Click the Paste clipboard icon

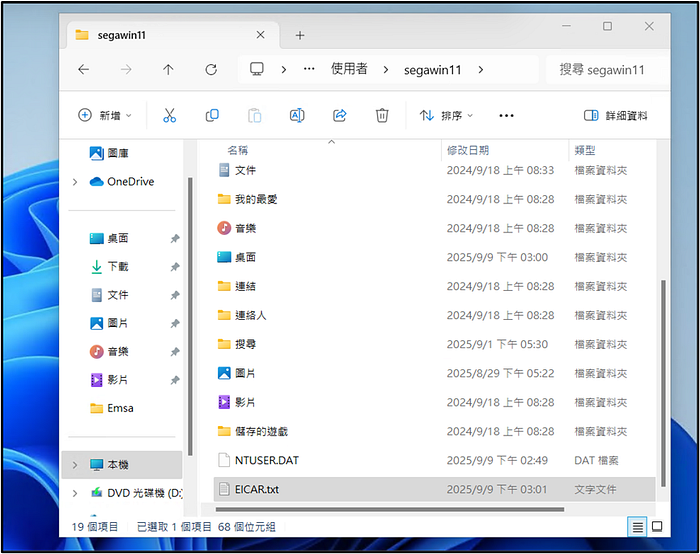254,116
